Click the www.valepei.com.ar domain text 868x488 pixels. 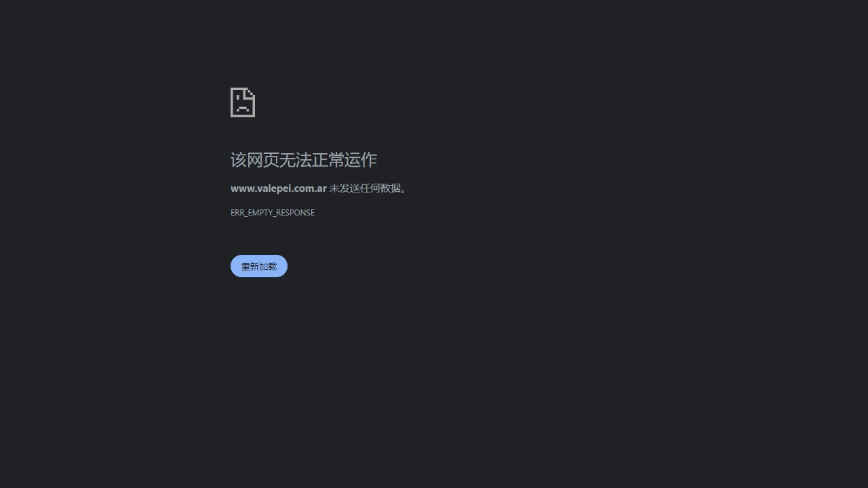[x=279, y=188]
